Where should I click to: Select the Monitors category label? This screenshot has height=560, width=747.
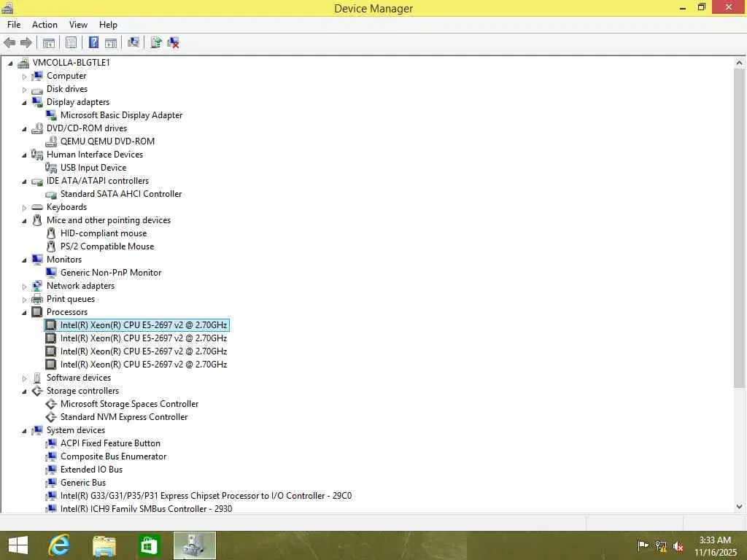64,260
